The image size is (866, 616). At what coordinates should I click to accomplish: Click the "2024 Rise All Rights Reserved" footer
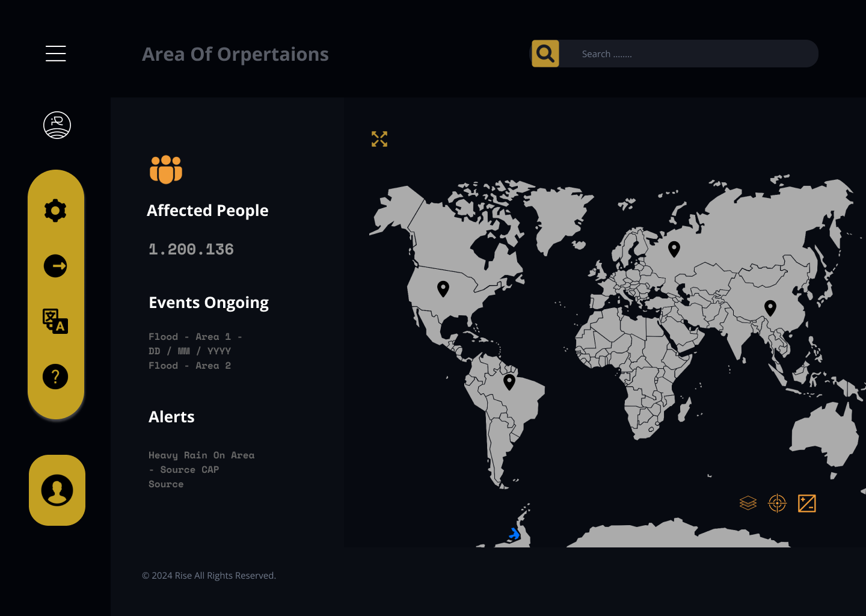[x=209, y=576]
